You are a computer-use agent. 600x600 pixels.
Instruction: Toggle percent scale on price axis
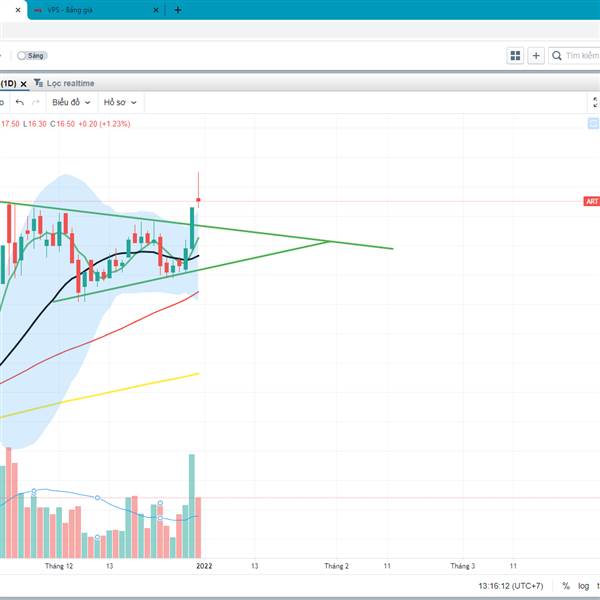tap(566, 585)
